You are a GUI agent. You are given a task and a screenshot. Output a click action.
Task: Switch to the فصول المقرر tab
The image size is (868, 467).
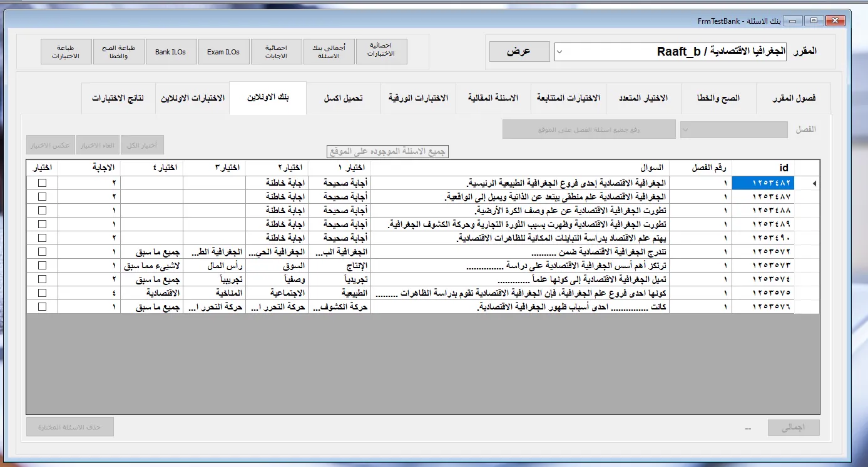tap(794, 99)
